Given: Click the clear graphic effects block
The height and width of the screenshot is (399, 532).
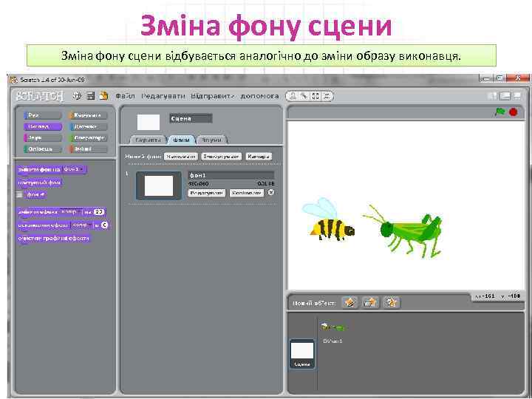Looking at the screenshot, I should 54,239.
